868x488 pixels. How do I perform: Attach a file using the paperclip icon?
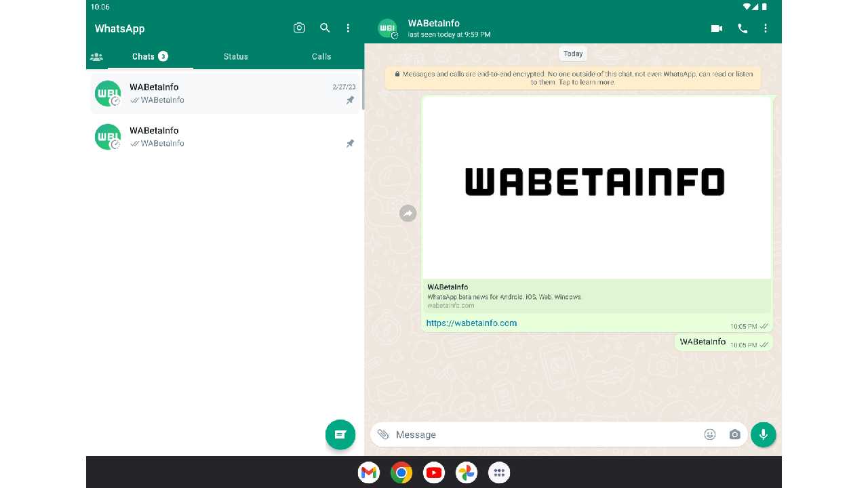click(384, 434)
